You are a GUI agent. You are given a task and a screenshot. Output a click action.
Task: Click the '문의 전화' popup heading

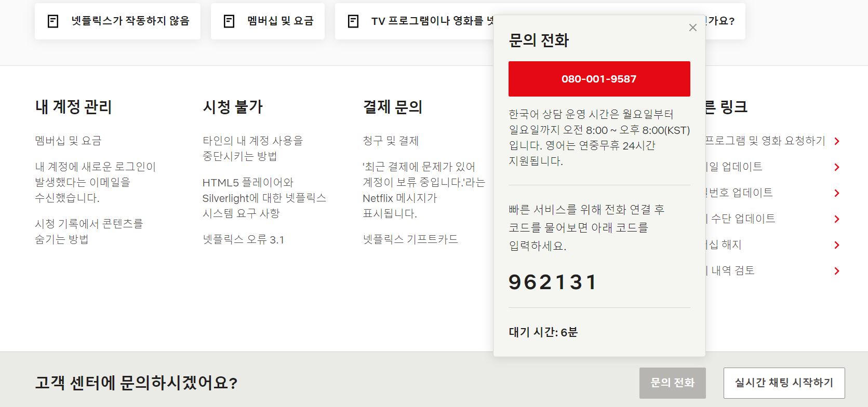tap(539, 40)
